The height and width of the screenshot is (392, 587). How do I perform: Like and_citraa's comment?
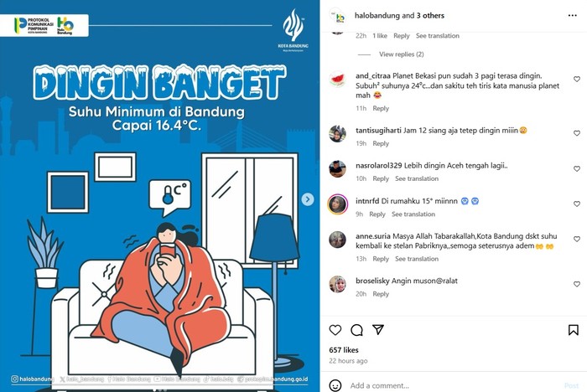[577, 79]
